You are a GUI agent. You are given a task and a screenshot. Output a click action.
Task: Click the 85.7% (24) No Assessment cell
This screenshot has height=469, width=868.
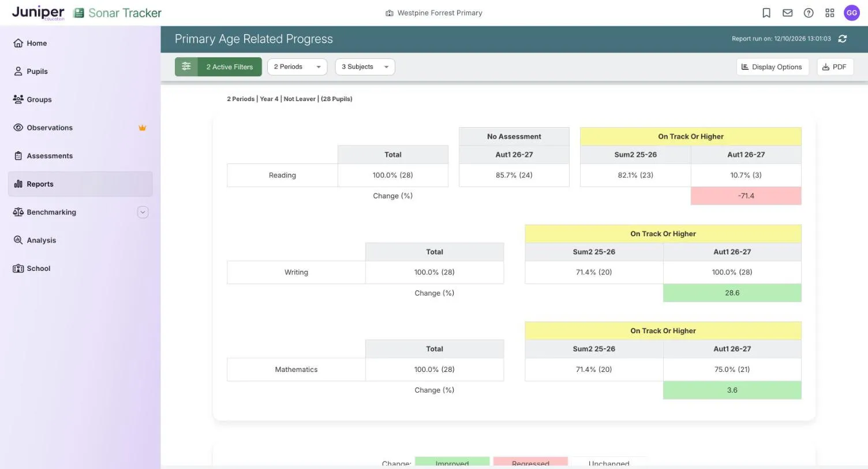tap(514, 175)
